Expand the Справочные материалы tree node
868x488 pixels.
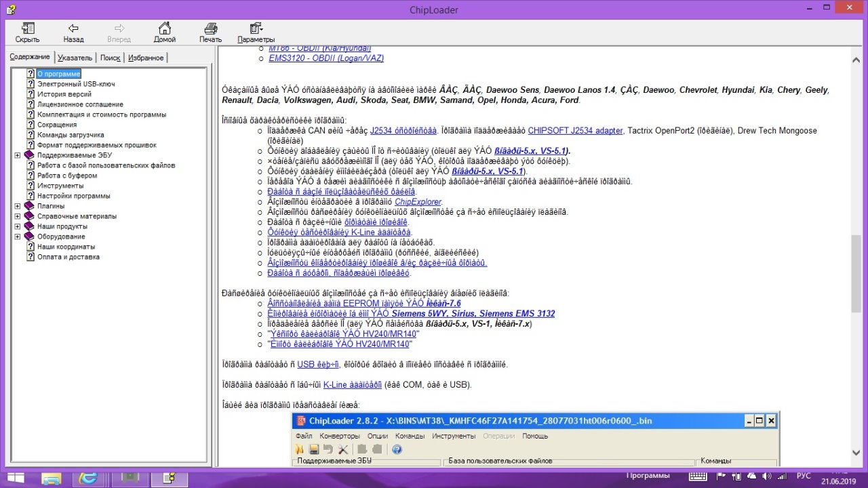point(18,216)
